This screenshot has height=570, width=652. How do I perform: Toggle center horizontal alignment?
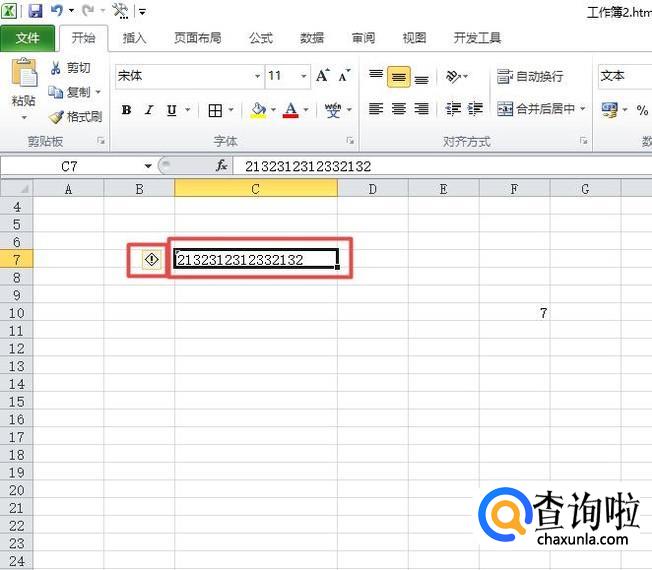(399, 109)
